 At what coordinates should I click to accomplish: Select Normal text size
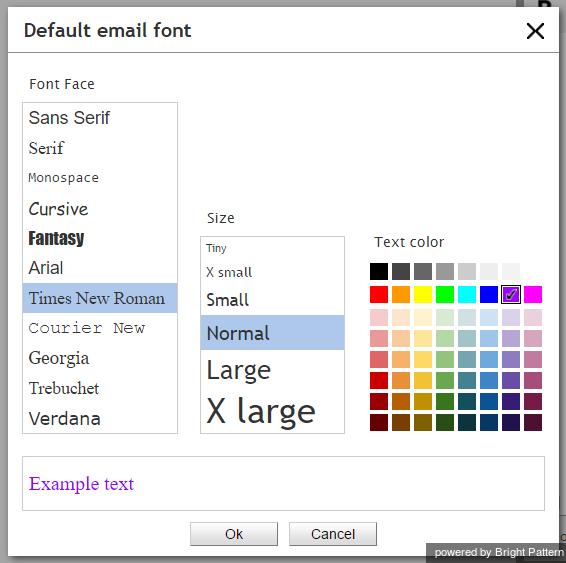coord(273,333)
